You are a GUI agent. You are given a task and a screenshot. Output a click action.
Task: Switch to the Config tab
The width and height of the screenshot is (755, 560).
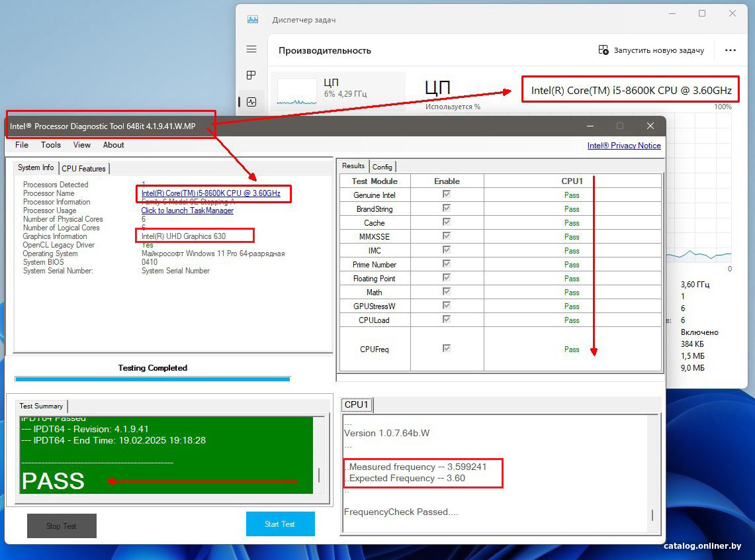pyautogui.click(x=382, y=167)
